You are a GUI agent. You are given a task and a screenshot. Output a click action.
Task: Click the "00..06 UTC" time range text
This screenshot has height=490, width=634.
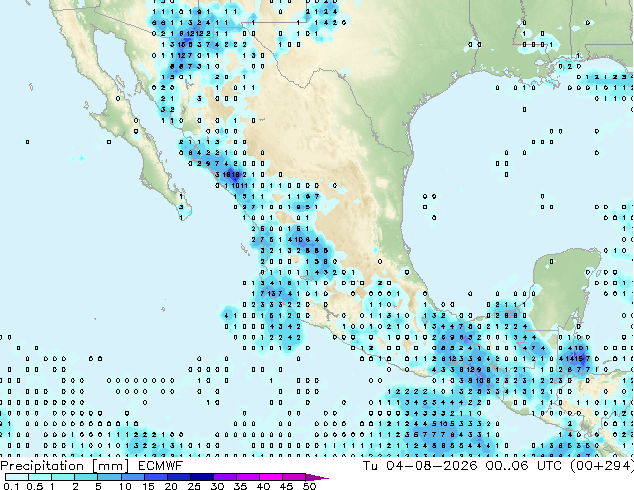(524, 465)
